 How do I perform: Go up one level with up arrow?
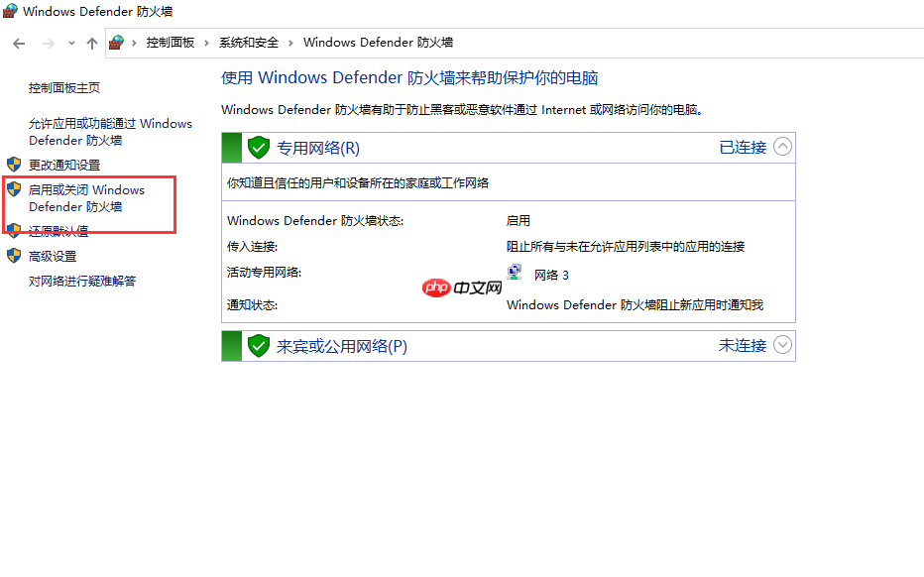[x=92, y=43]
